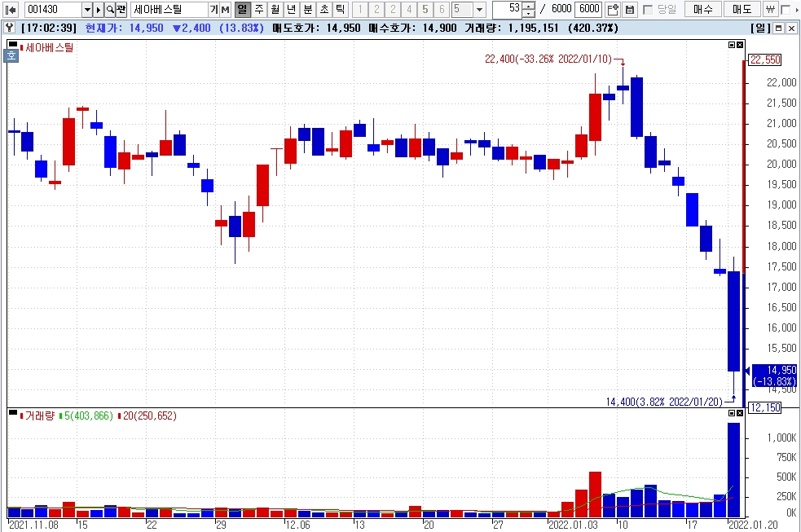Click the 거래량 volume legend label
801x532 pixels.
(x=39, y=415)
